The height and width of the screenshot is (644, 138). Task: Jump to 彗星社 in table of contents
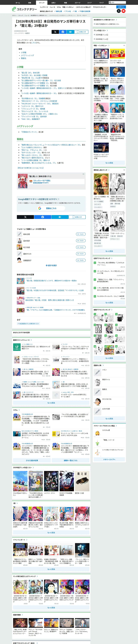24,58
